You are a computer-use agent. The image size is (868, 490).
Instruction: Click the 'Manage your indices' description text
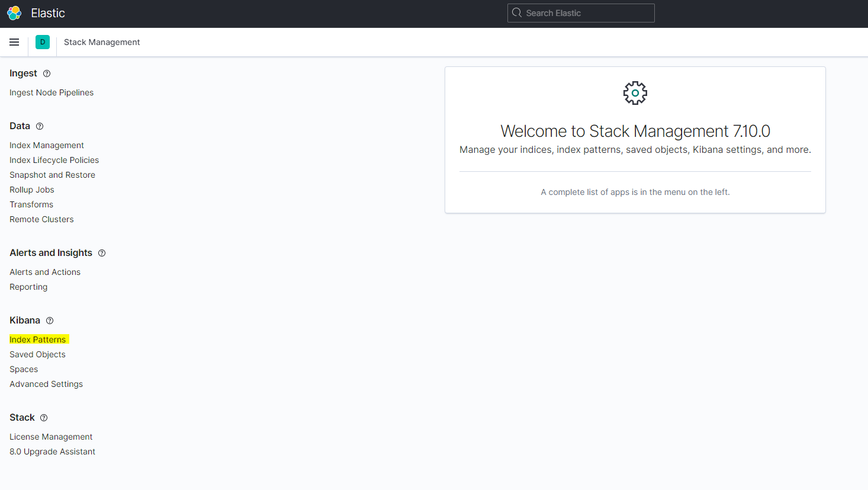pyautogui.click(x=635, y=150)
